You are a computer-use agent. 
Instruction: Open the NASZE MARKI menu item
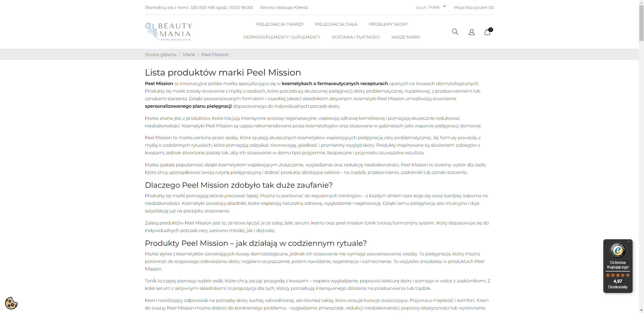pyautogui.click(x=406, y=37)
